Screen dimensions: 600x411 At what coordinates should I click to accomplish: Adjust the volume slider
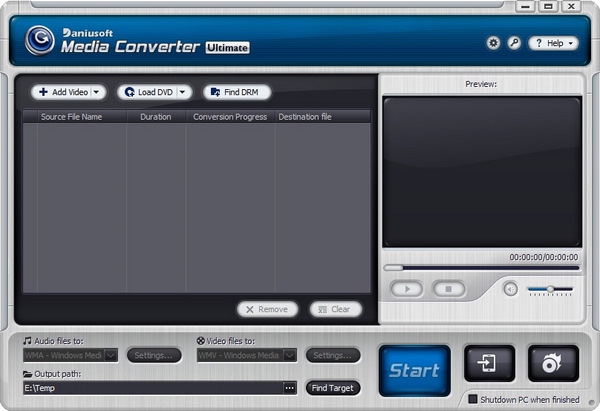550,289
